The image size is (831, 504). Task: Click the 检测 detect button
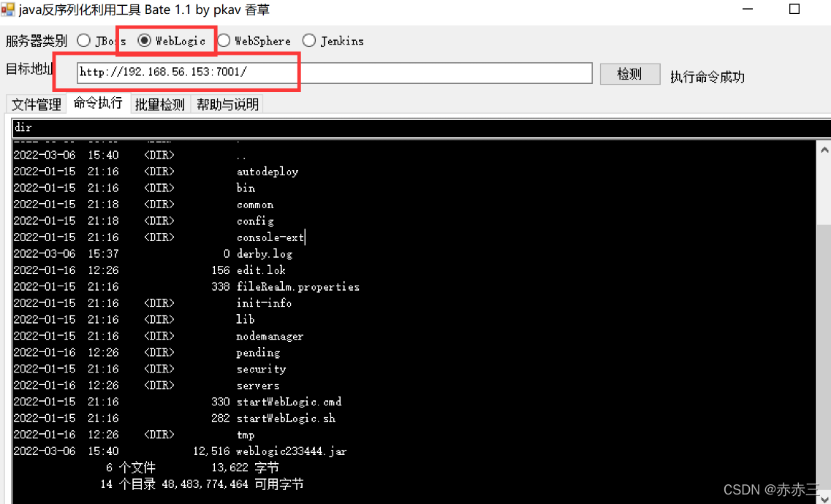tap(630, 74)
